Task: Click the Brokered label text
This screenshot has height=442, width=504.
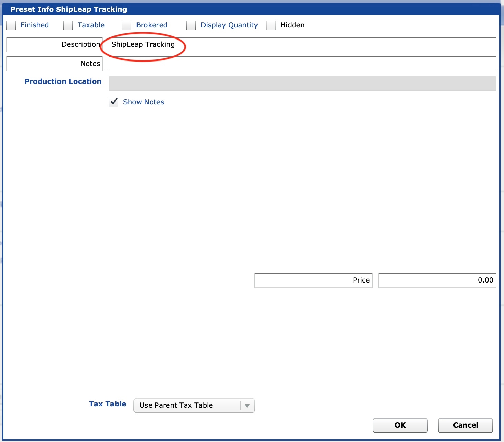Action: pos(152,25)
